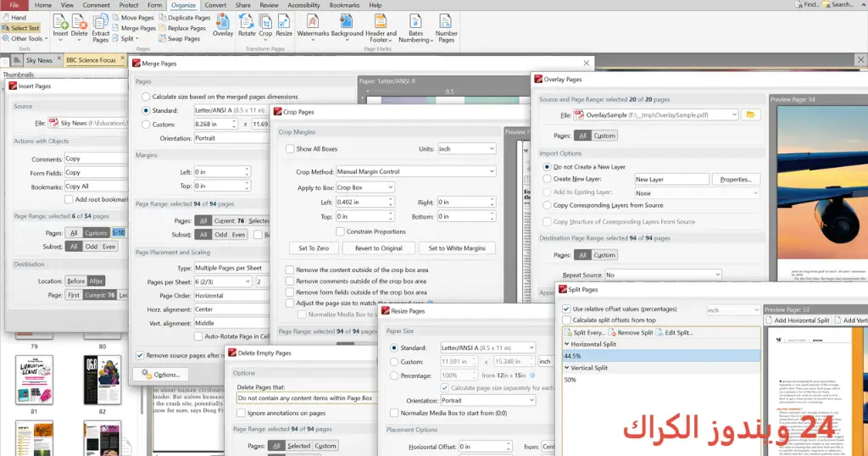Switch to the Comment ribbon tab
868x456 pixels.
97,5
